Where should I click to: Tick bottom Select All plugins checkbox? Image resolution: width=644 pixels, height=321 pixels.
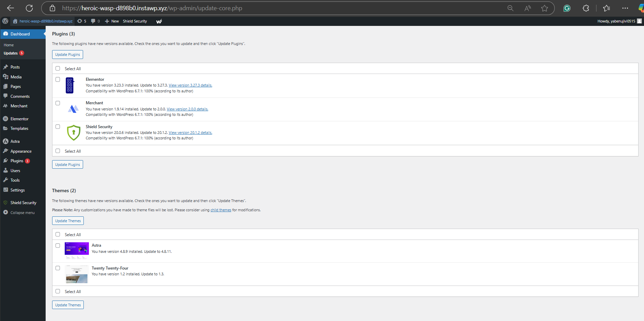(x=58, y=151)
